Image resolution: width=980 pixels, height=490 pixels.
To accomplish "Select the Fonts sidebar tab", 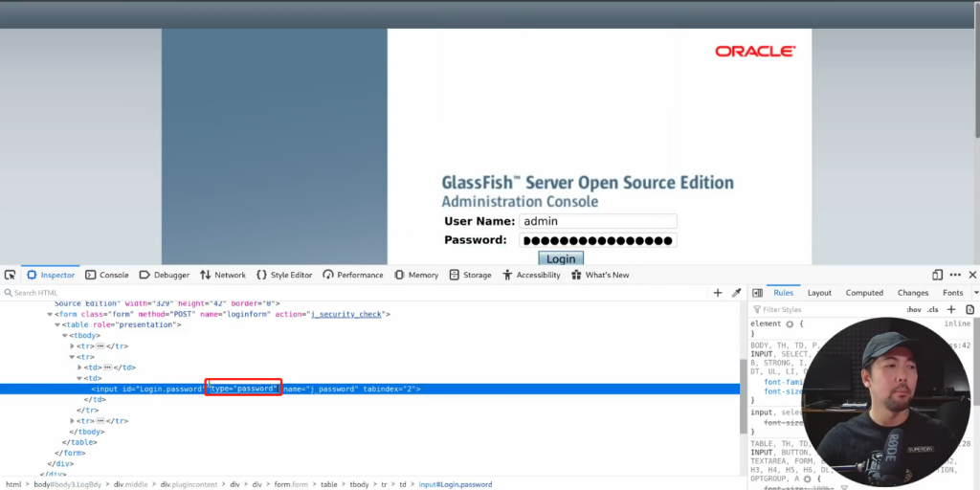I will click(953, 293).
